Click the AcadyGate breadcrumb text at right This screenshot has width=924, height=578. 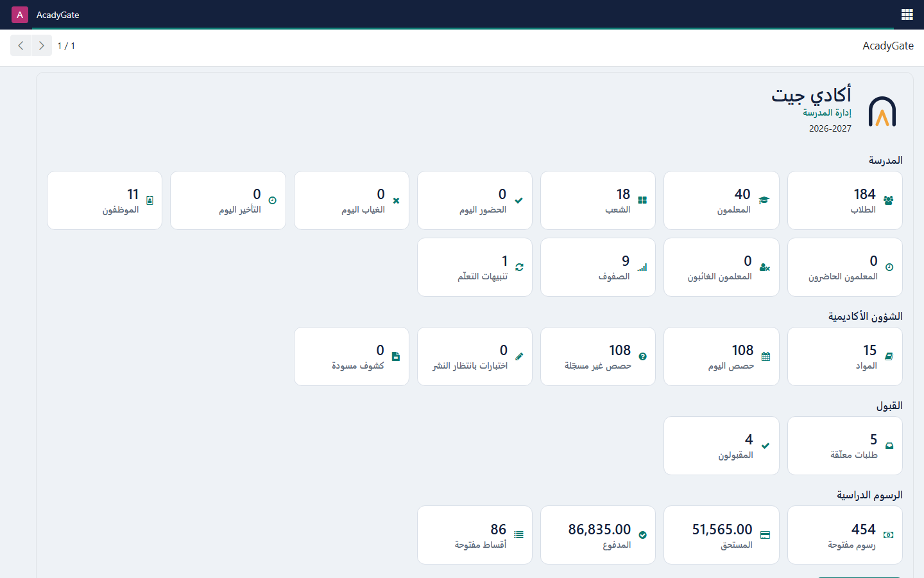pos(888,46)
